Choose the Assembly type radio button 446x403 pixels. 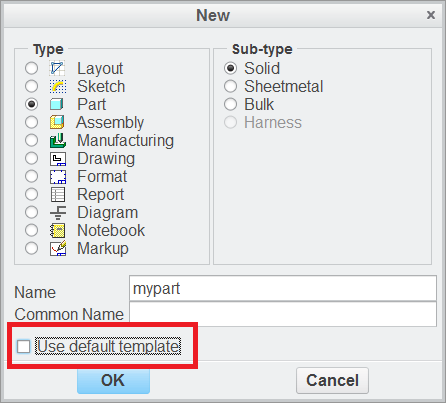point(31,122)
